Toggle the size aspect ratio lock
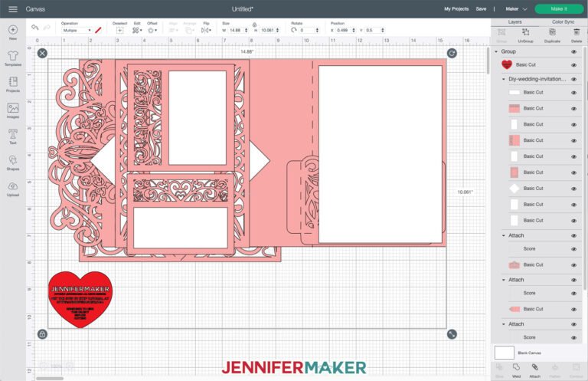This screenshot has width=588, height=381. [x=254, y=25]
